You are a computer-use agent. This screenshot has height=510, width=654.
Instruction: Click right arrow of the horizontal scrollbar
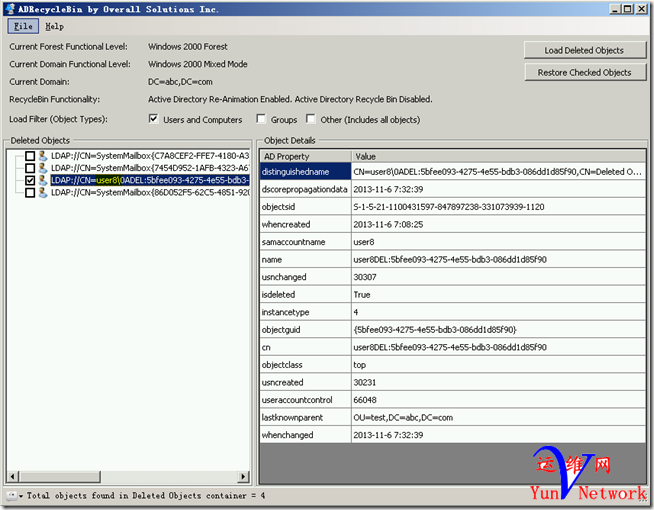tap(243, 476)
